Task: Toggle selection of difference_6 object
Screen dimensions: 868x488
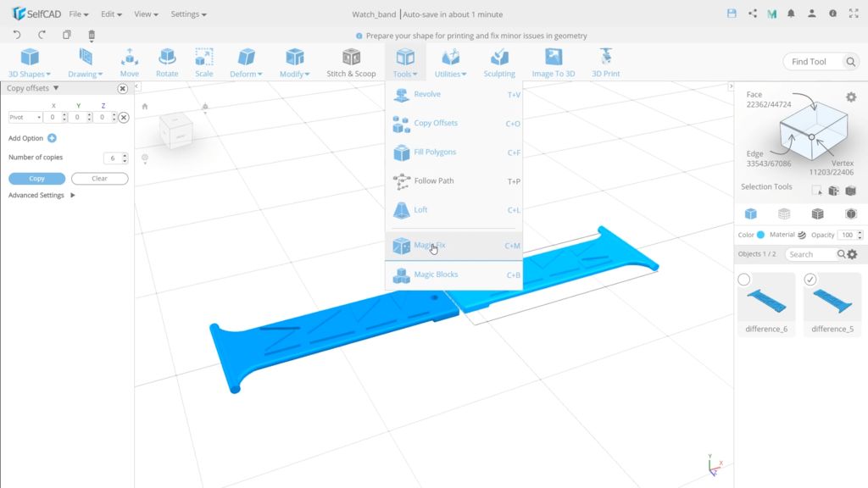Action: click(744, 280)
